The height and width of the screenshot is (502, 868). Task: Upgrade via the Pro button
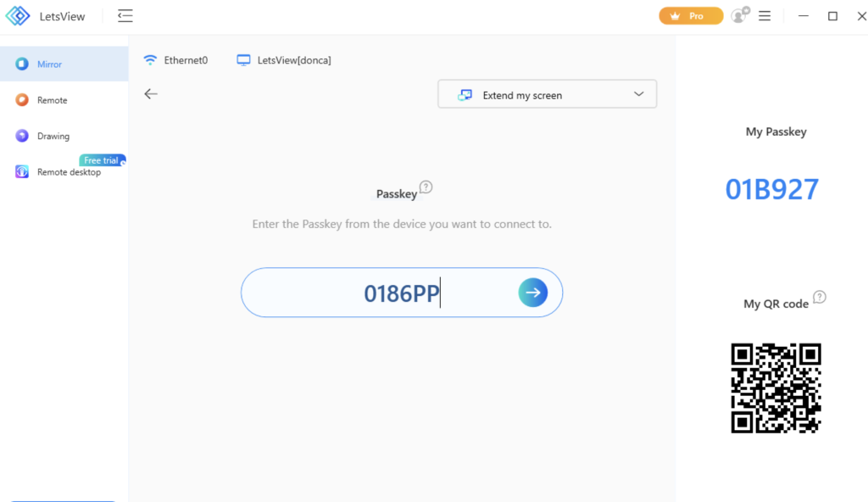(691, 16)
